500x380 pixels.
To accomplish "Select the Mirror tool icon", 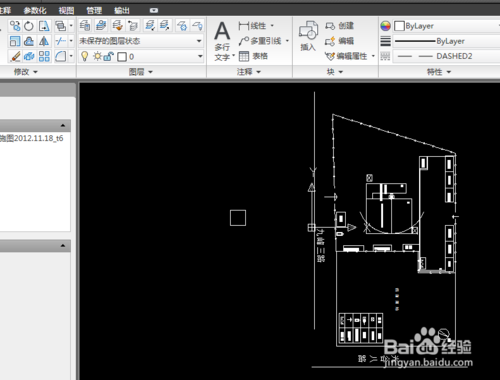I will tap(44, 41).
